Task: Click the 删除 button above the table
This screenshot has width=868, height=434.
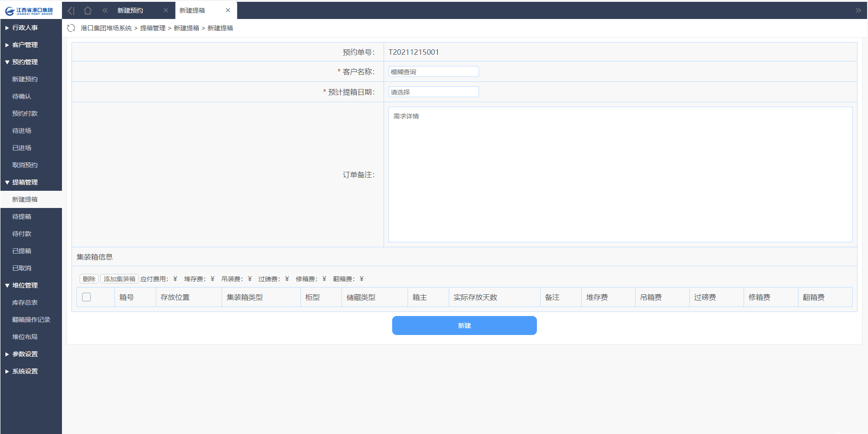Action: (89, 279)
